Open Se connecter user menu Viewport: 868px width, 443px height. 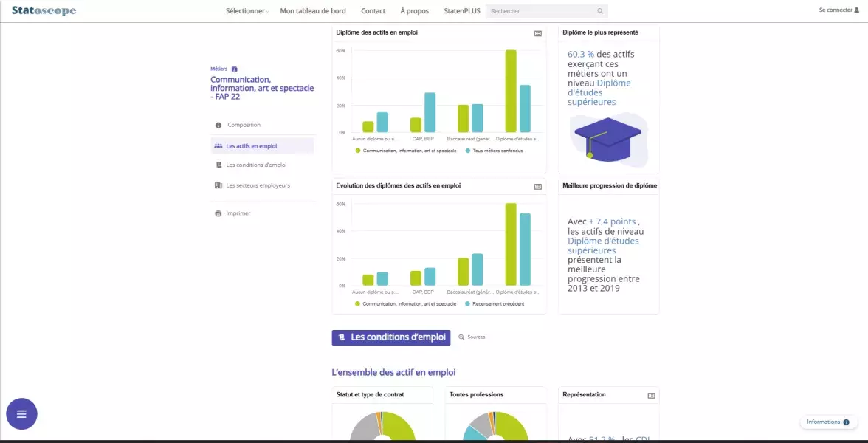(x=839, y=10)
